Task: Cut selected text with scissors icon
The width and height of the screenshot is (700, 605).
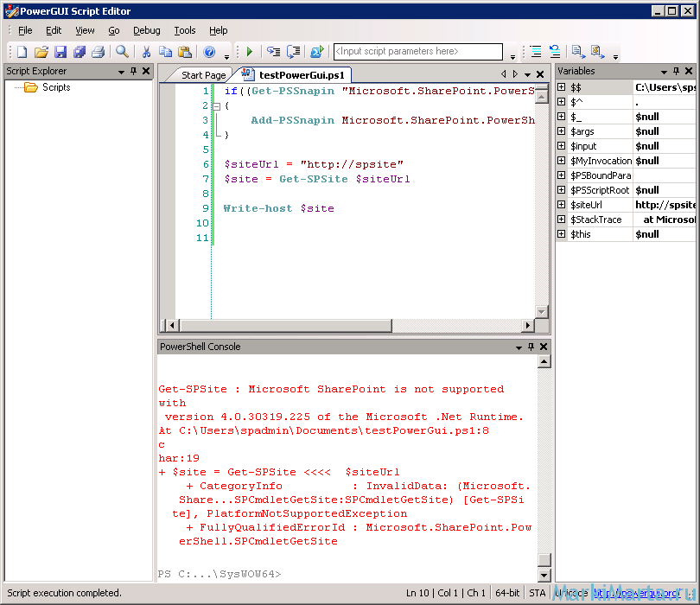Action: pos(146,52)
